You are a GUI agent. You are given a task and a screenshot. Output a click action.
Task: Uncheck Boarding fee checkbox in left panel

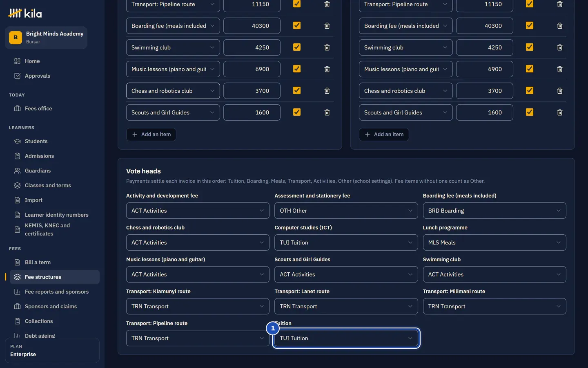click(297, 25)
